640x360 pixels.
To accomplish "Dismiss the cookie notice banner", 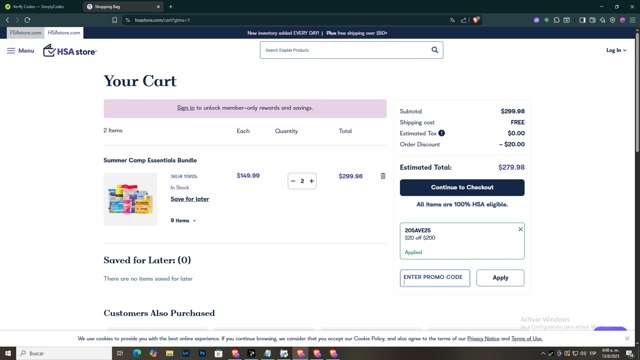I will pos(627,338).
